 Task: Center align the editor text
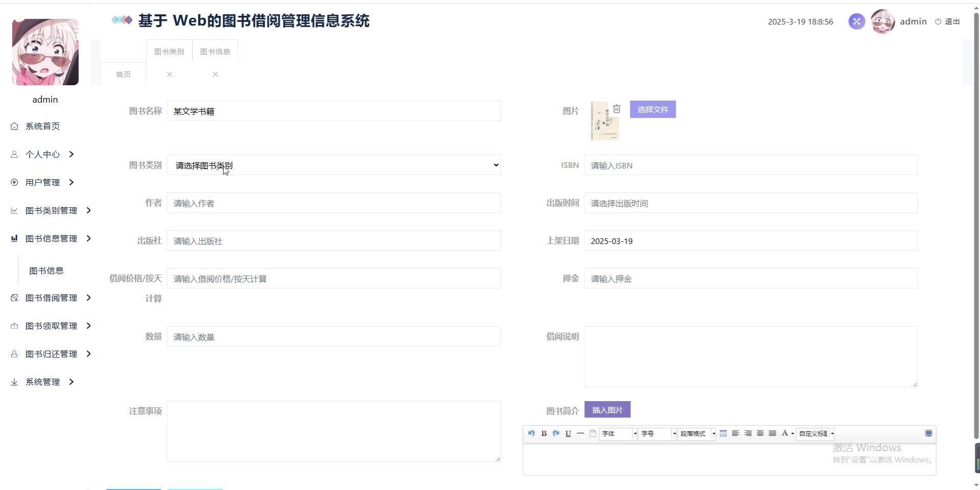click(760, 433)
